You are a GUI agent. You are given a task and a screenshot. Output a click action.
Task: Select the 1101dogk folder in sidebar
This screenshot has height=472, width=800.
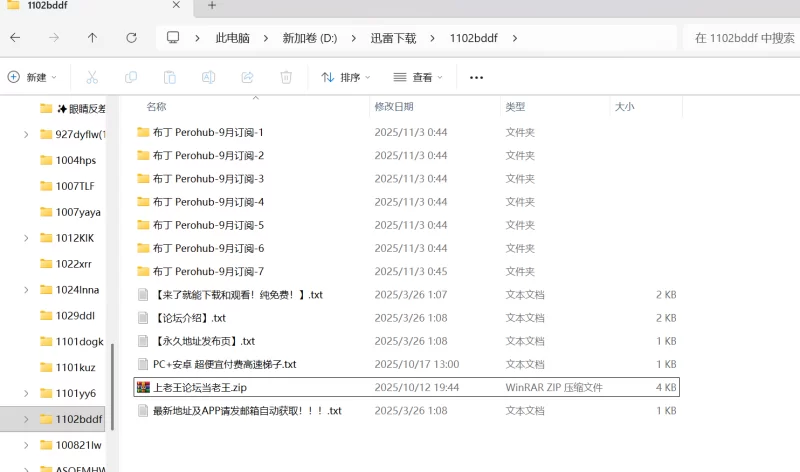(79, 341)
